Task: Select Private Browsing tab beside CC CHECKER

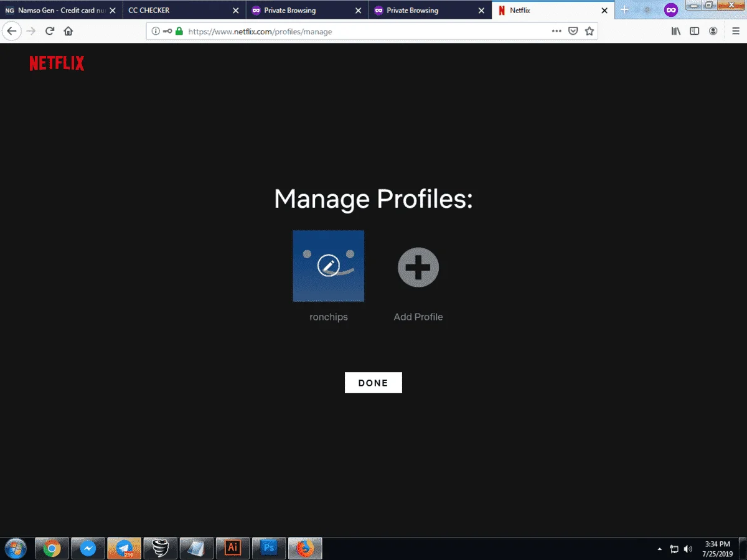Action: (x=306, y=11)
